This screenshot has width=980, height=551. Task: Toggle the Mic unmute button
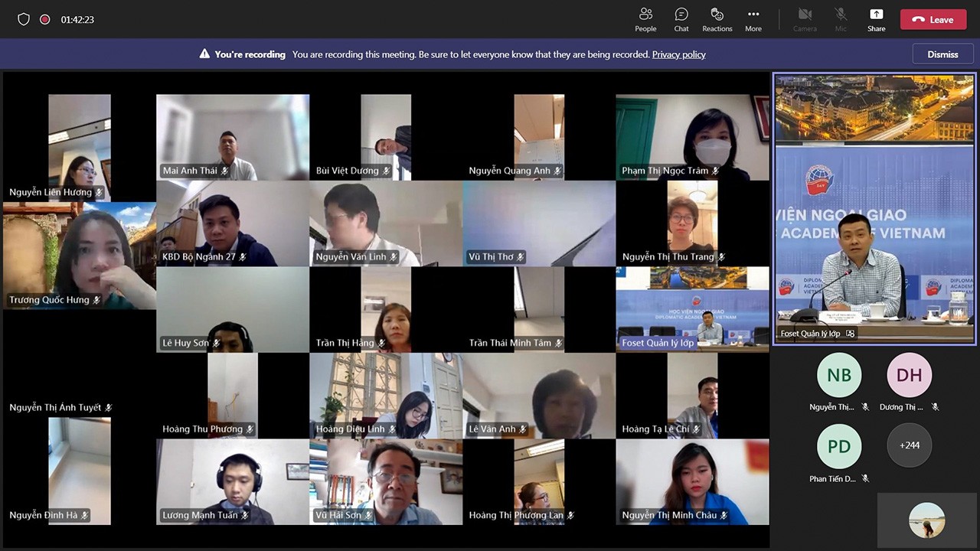point(841,19)
